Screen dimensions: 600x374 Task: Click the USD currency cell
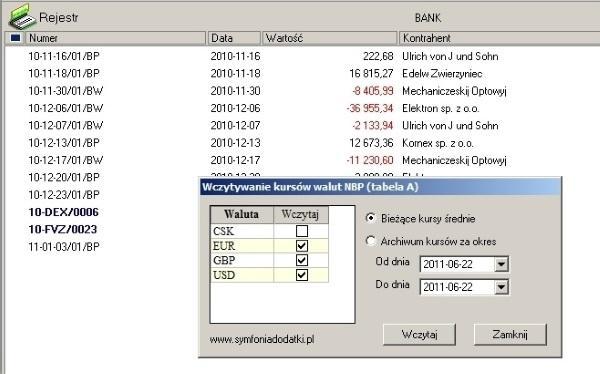click(x=242, y=275)
